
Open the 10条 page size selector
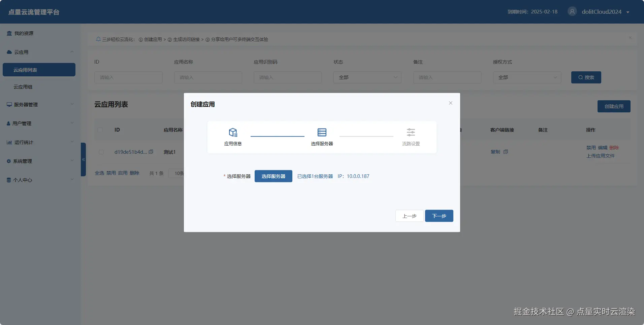point(176,173)
